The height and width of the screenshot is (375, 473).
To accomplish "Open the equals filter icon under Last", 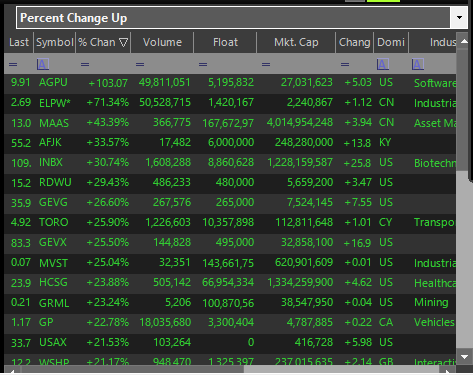I will tap(13, 64).
